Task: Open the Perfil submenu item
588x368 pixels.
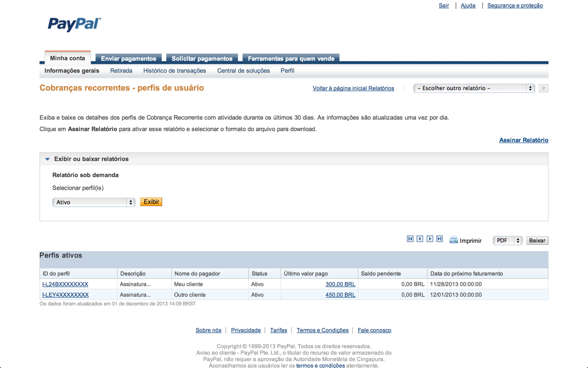Action: tap(287, 71)
